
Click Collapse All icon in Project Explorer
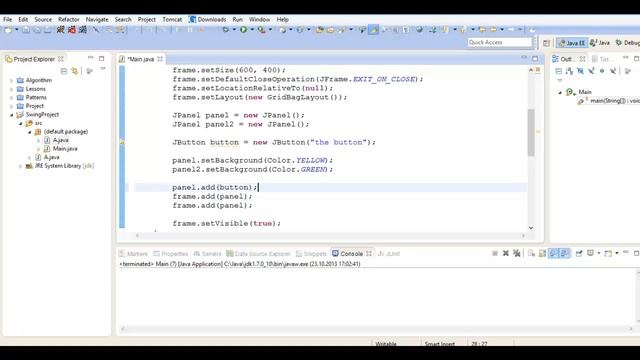pos(64,71)
